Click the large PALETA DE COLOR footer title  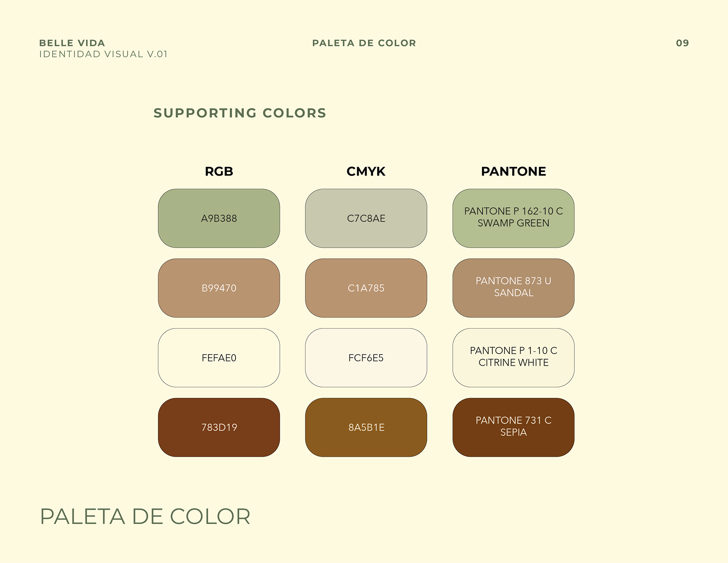145,516
